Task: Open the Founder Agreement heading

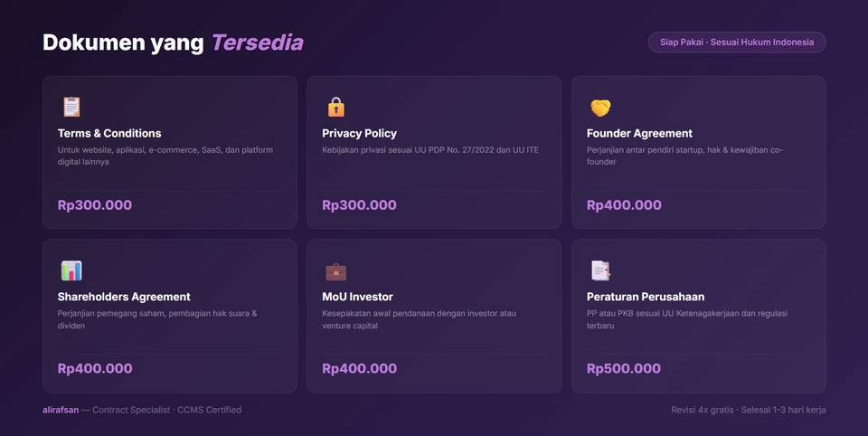Action: [639, 133]
